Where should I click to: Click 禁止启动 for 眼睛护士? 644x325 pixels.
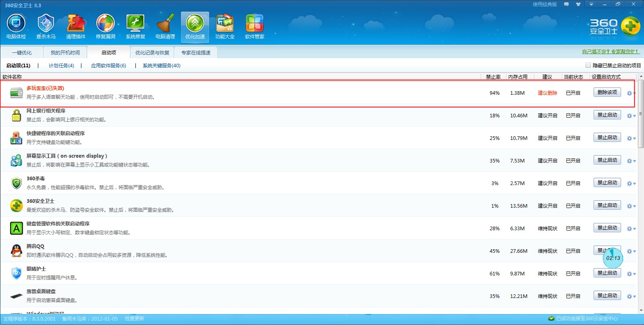click(607, 273)
